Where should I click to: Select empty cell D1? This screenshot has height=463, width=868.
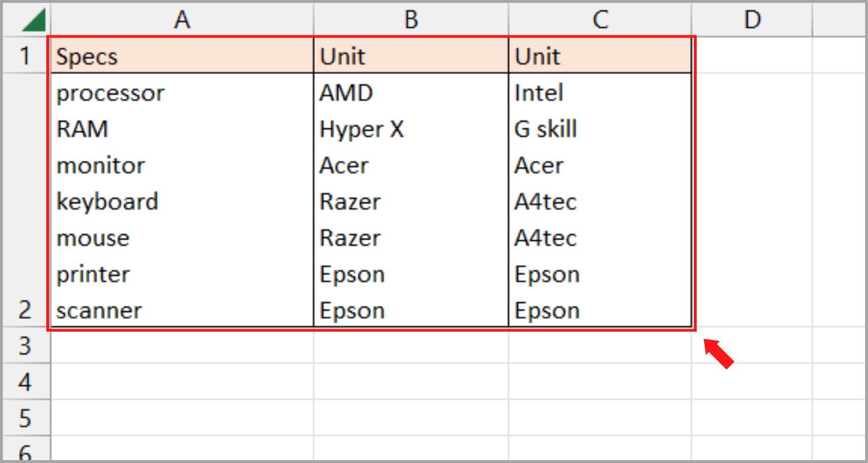click(x=752, y=56)
